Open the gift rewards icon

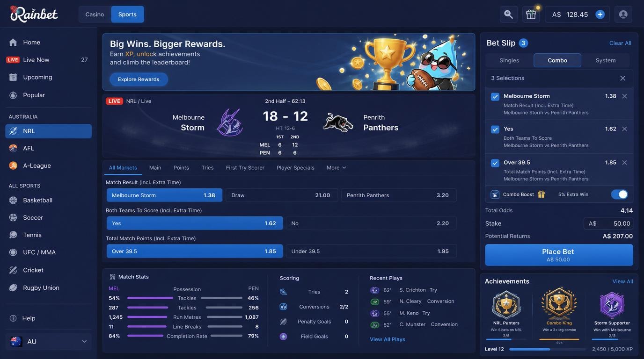click(531, 14)
